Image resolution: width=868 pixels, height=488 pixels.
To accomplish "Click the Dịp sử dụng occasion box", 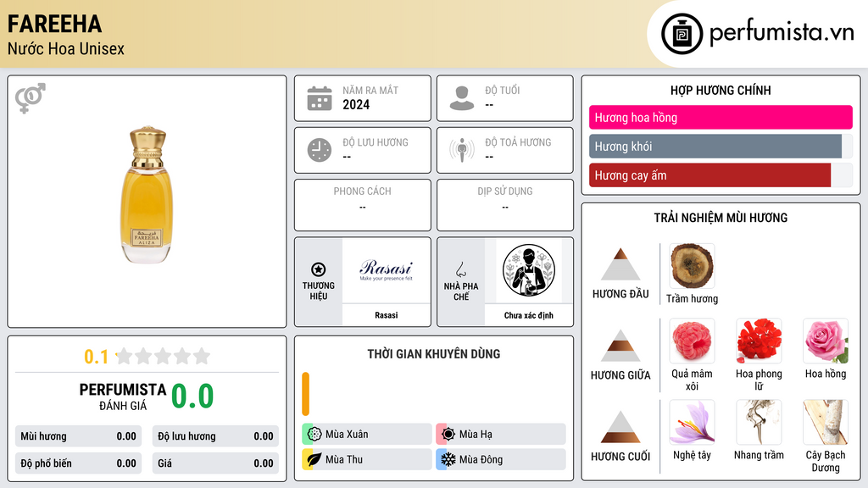I will (x=505, y=205).
